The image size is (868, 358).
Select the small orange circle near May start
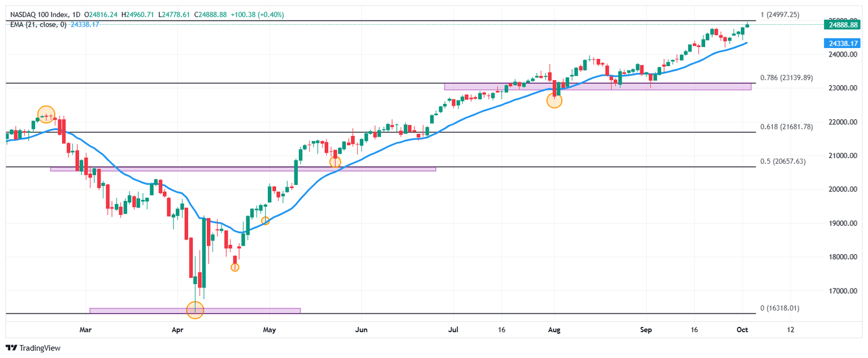tap(265, 221)
